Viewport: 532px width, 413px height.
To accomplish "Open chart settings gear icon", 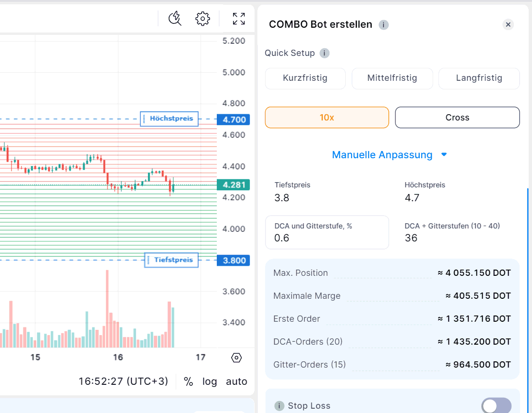I will (x=203, y=19).
